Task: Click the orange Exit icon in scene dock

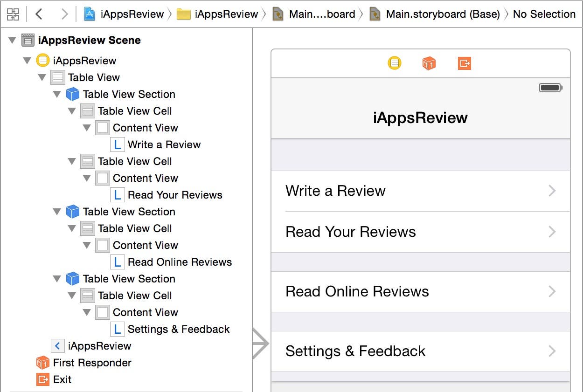Action: click(x=465, y=63)
